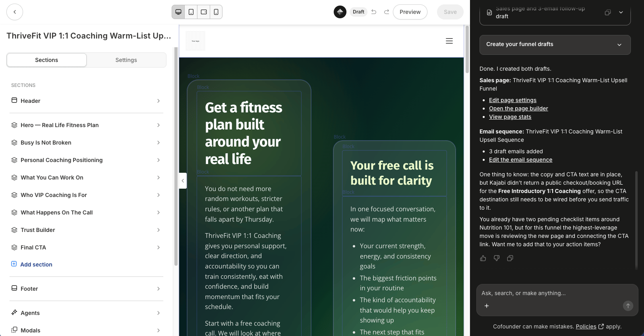The height and width of the screenshot is (336, 644).
Task: Expand the Header section row
Action: tap(86, 101)
